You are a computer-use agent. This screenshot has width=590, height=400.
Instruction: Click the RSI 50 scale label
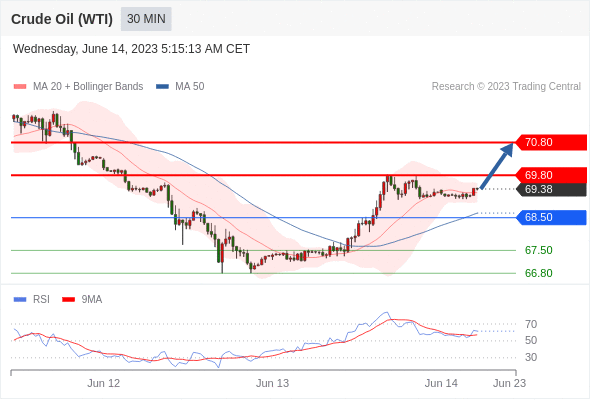point(531,341)
